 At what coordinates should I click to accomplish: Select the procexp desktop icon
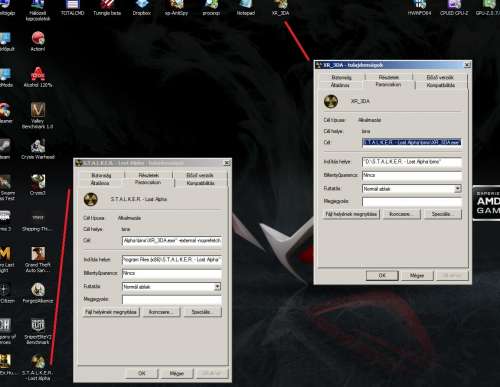[211, 8]
